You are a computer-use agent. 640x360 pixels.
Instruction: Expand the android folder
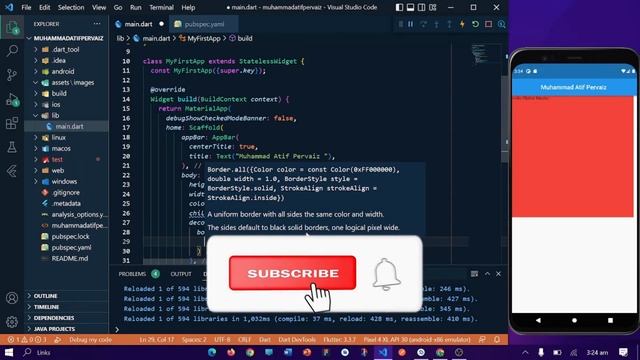[x=63, y=71]
